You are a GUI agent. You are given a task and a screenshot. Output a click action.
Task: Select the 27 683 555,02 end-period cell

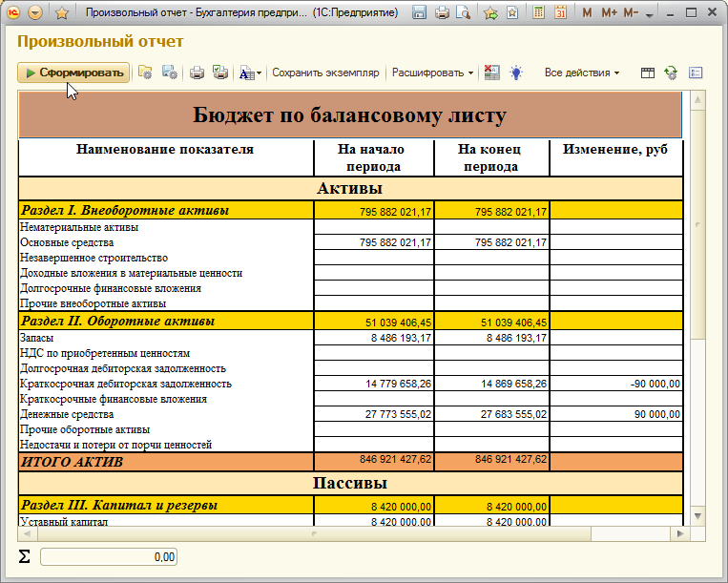[x=491, y=414]
